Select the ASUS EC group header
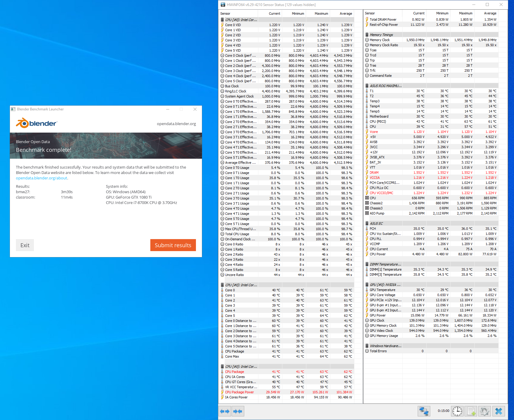Screen dimensions: 514x420 pos(432,223)
